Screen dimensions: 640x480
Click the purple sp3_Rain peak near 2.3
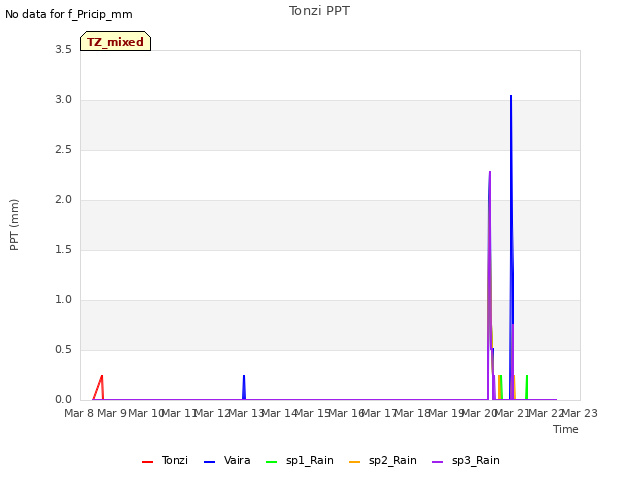490,172
